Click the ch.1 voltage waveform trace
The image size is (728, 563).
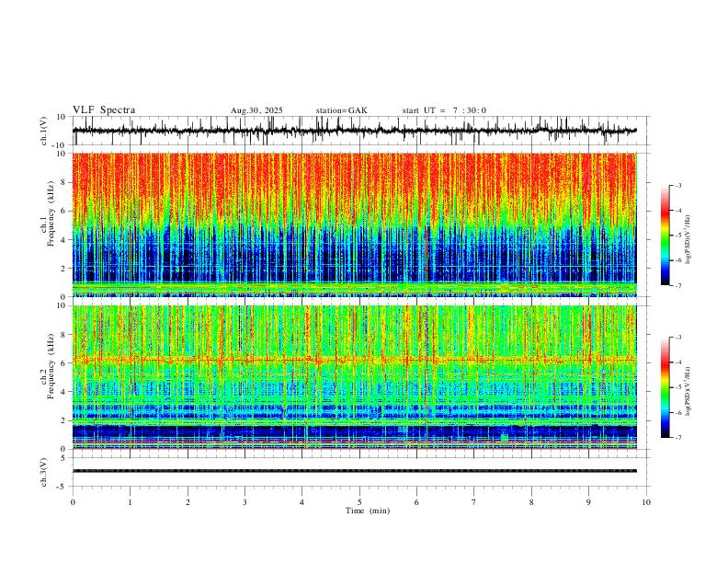pyautogui.click(x=354, y=131)
